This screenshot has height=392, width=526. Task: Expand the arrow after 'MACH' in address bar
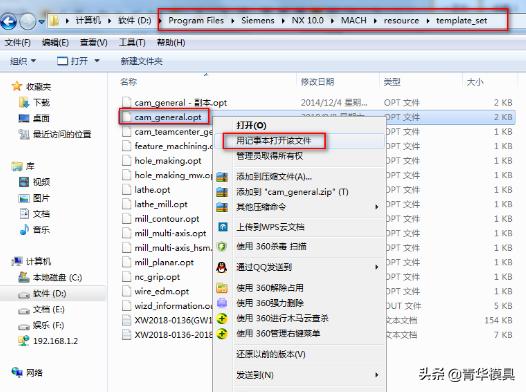pyautogui.click(x=375, y=21)
